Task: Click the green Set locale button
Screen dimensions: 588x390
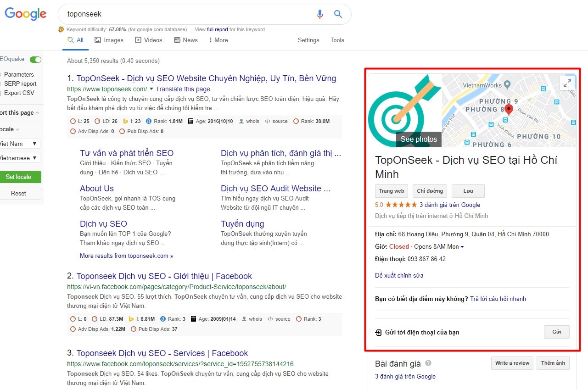Action: click(19, 177)
